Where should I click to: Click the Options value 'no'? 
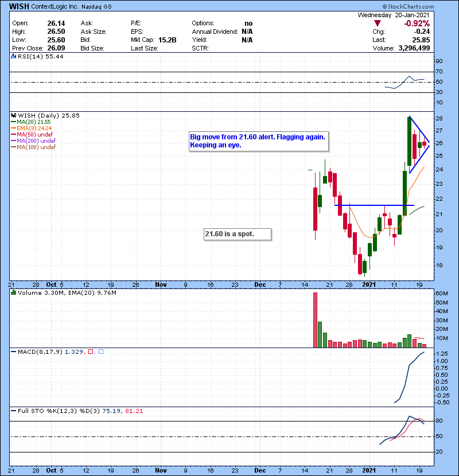(248, 24)
